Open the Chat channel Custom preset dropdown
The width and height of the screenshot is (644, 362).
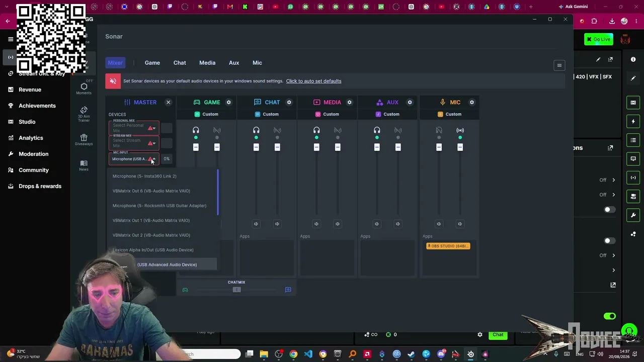pos(267,114)
